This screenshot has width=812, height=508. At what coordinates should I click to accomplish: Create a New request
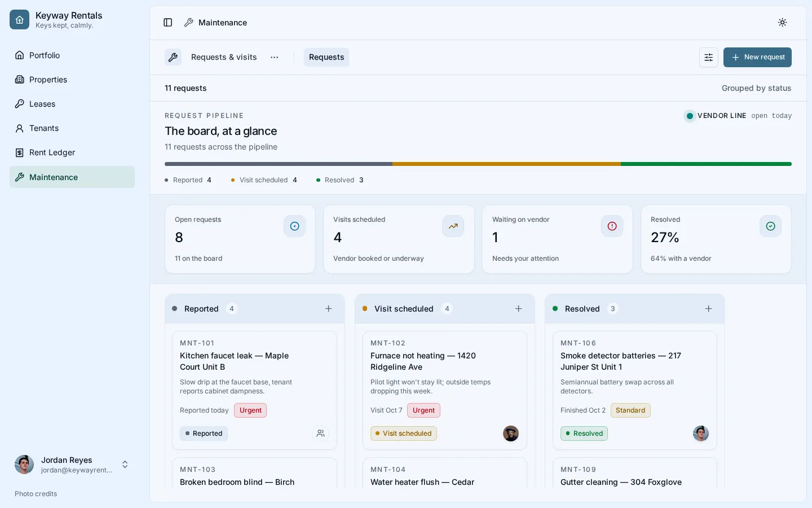tap(757, 57)
